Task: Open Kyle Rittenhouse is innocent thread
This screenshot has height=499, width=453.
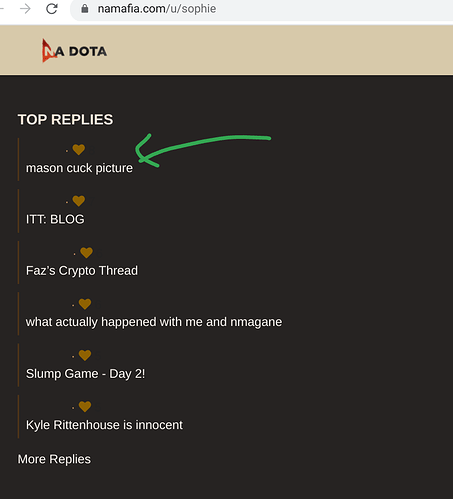Action: (104, 425)
